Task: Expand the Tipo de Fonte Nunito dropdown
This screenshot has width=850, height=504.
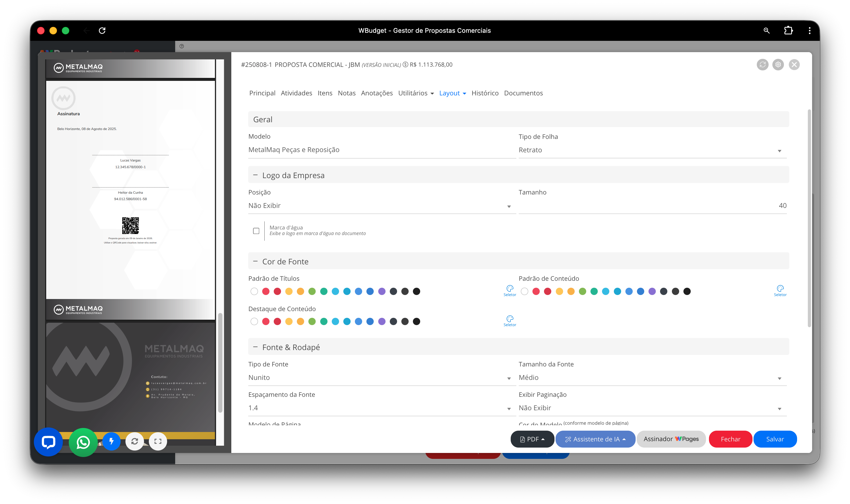Action: click(382, 378)
